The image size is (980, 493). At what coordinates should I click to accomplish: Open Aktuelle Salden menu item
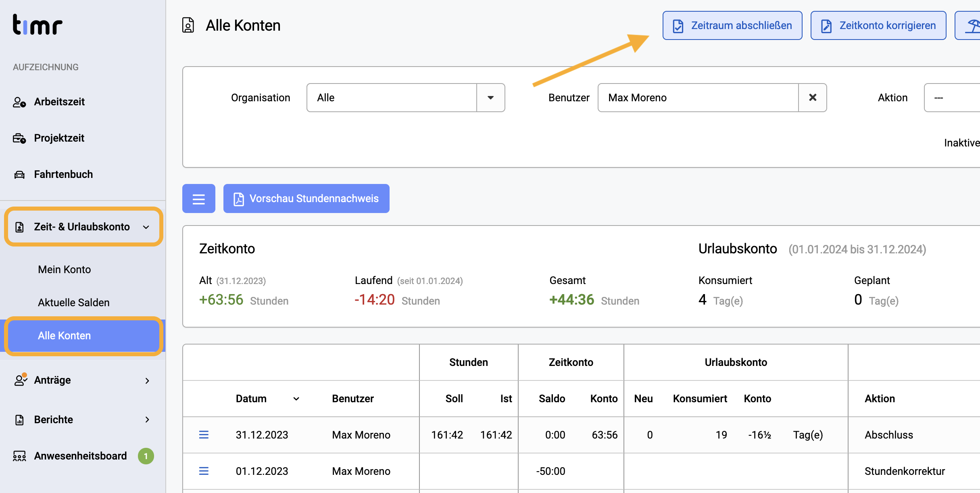pos(74,303)
